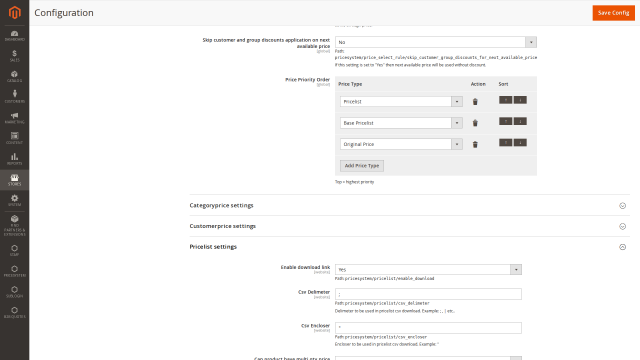Click the Price Type column header
This screenshot has height=360, width=640.
[x=350, y=84]
